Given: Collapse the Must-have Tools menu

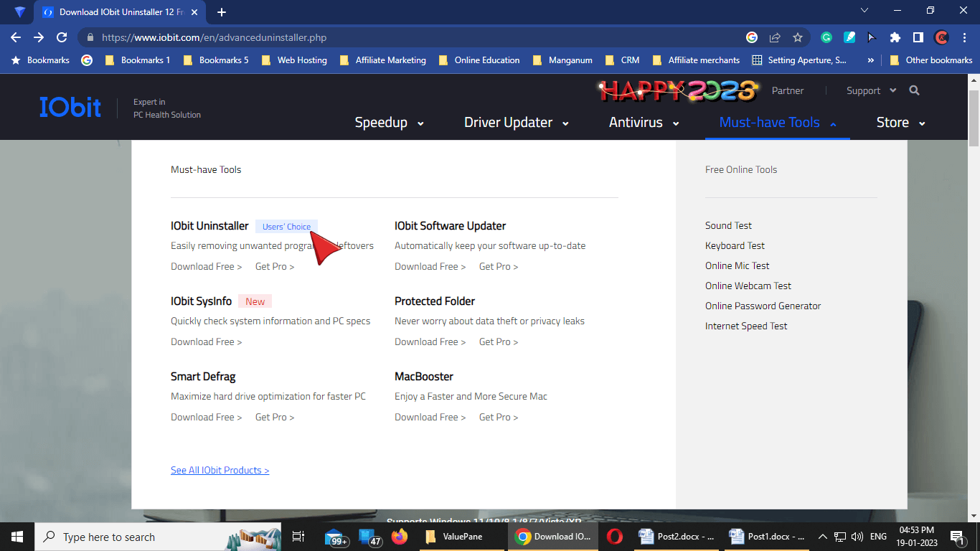Looking at the screenshot, I should click(x=778, y=123).
